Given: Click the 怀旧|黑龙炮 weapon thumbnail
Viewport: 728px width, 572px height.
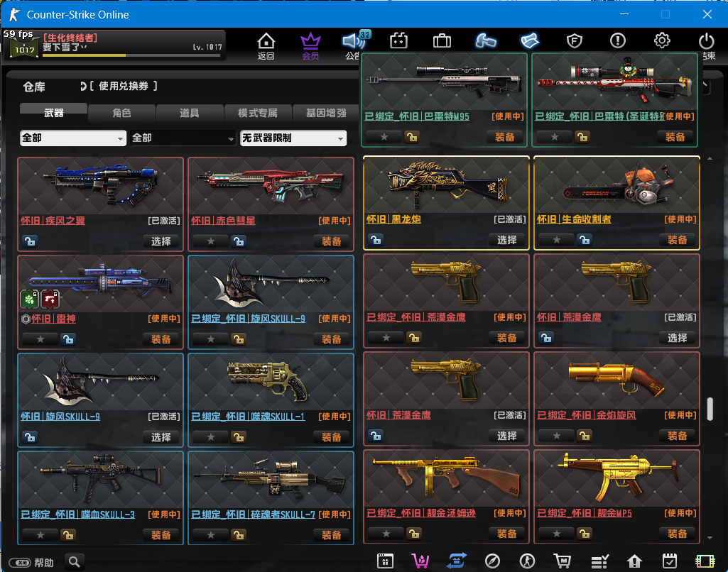Looking at the screenshot, I should [x=446, y=185].
